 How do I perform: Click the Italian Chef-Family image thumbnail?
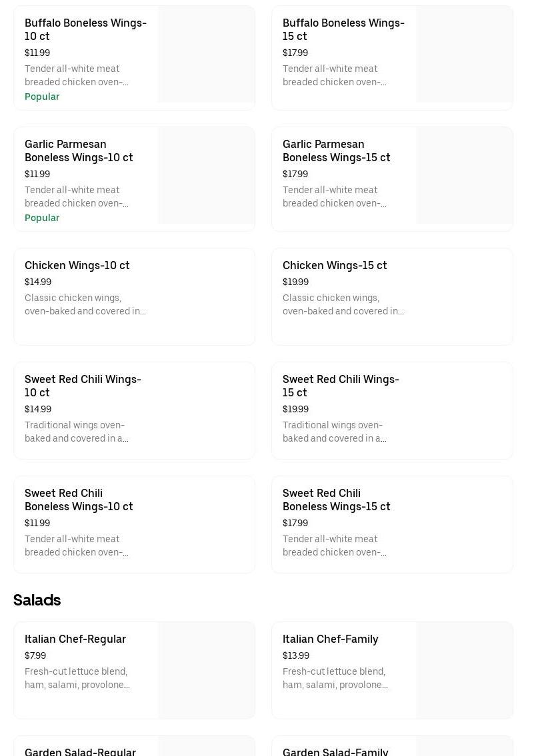point(464,670)
